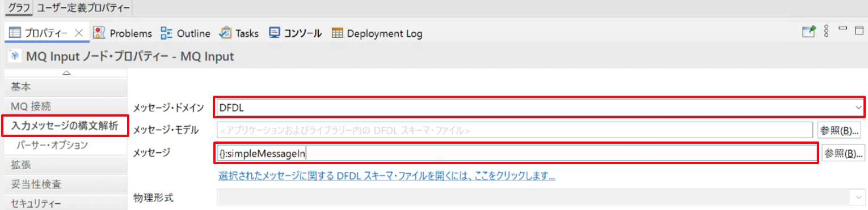Maximize the properties view panel
Image resolution: width=868 pixels, height=210 pixels.
pyautogui.click(x=859, y=31)
